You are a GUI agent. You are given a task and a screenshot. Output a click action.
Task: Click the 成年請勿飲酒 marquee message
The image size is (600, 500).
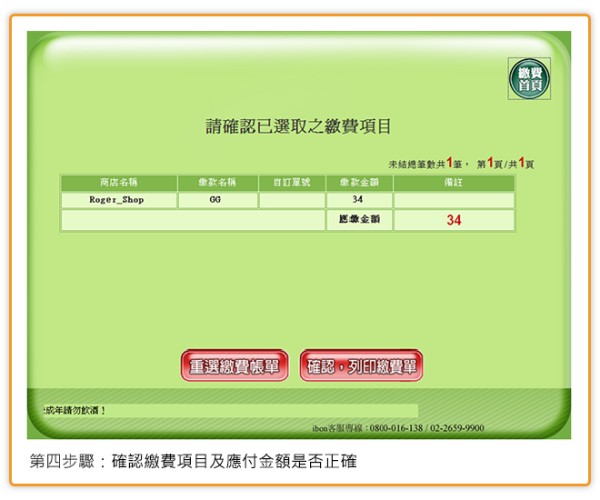click(75, 411)
